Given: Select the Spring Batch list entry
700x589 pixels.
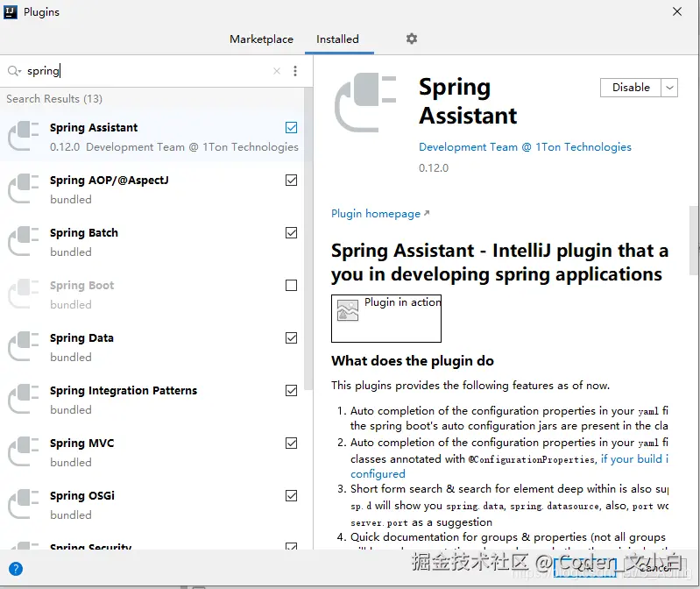Looking at the screenshot, I should (152, 241).
